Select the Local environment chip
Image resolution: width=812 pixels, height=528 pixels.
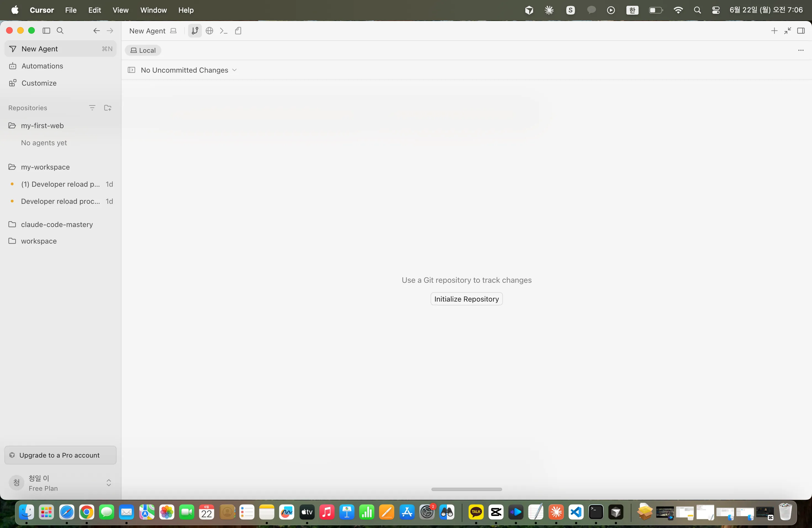[143, 50]
